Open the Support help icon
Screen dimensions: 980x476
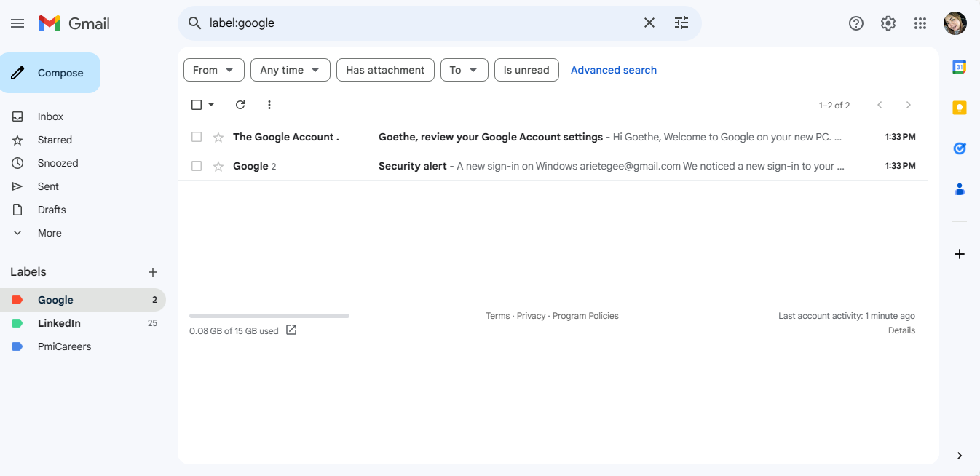pos(856,23)
